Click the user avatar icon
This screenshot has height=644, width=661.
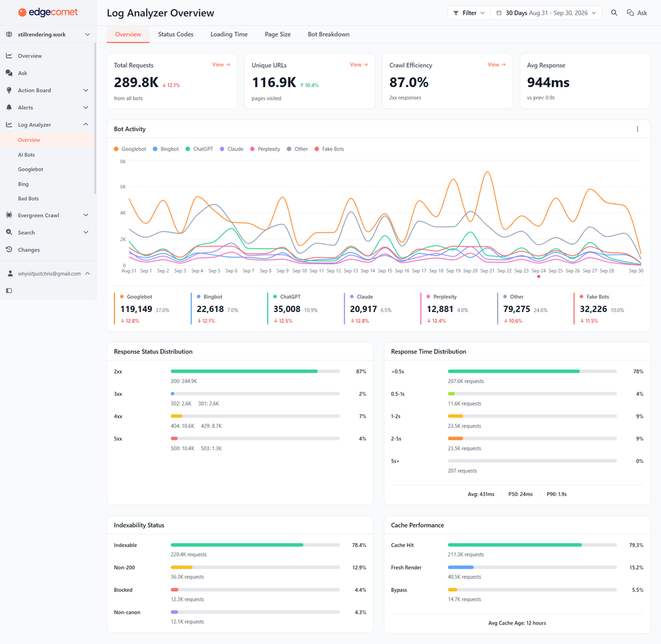[x=10, y=274]
